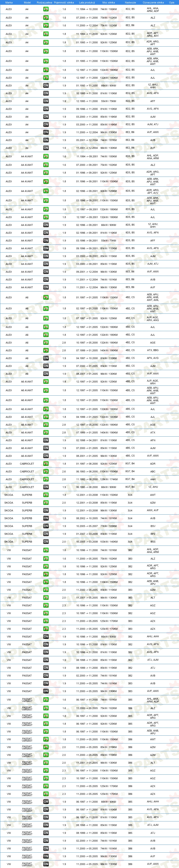Click the Nadwozie column header
The height and width of the screenshot is (868, 179).
tap(130, 2)
